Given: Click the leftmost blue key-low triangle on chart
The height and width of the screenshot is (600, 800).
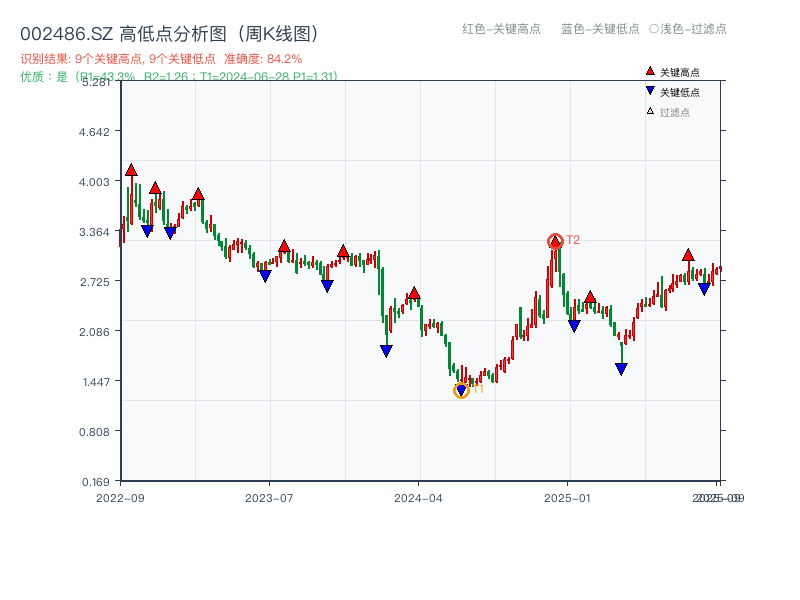Looking at the screenshot, I should coord(147,231).
